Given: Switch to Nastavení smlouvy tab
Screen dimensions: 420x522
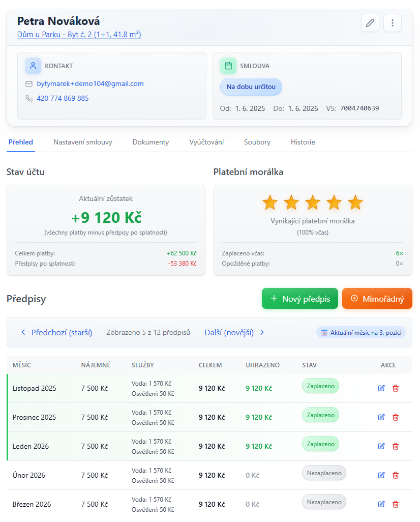Looking at the screenshot, I should 83,142.
